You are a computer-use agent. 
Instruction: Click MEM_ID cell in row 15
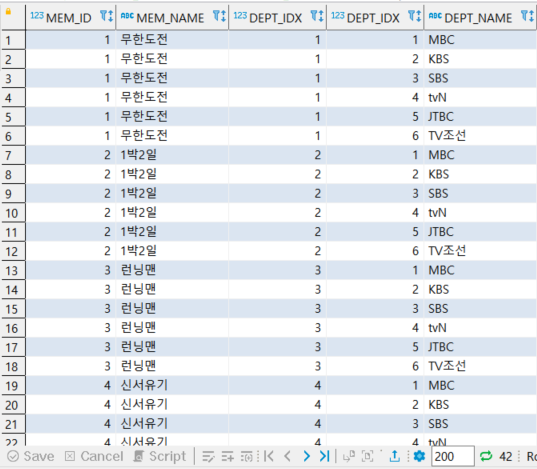click(71, 308)
